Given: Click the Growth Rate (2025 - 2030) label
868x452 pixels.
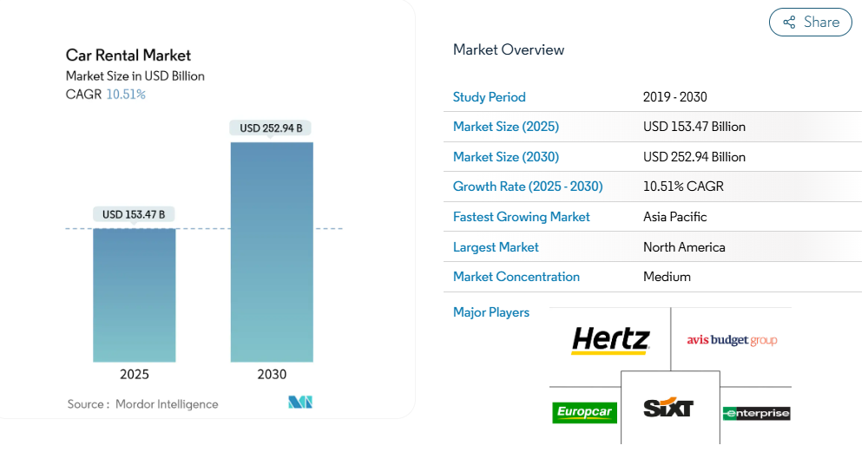Looking at the screenshot, I should pos(528,187).
